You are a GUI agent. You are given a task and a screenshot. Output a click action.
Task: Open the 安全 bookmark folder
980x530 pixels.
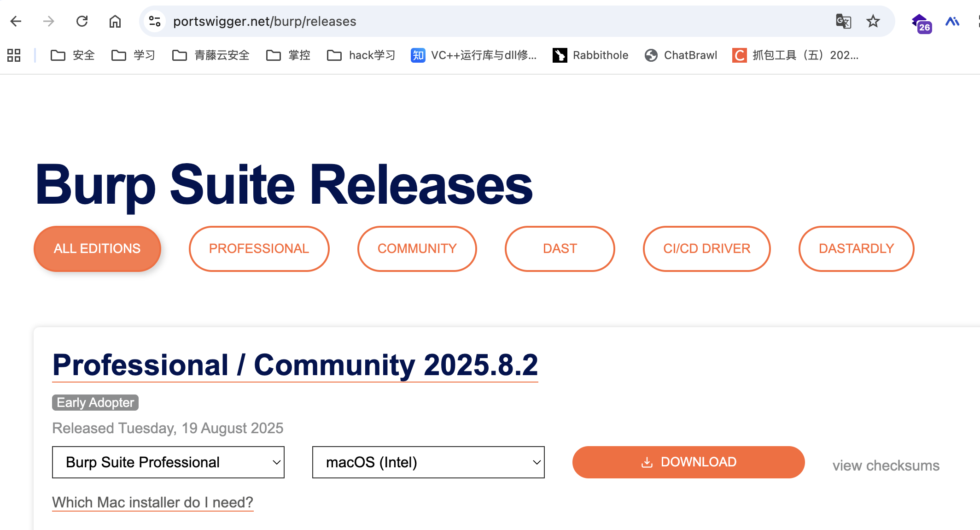coord(72,55)
